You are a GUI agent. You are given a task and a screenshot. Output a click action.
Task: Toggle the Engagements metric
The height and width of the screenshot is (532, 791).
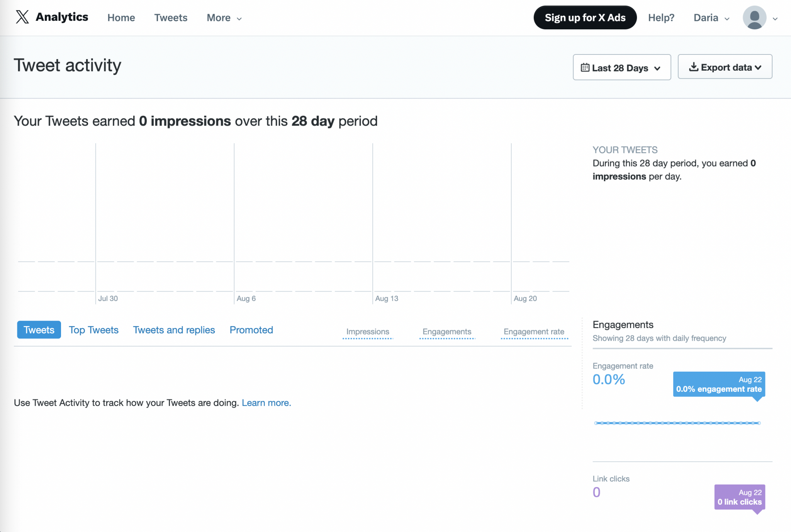(447, 331)
